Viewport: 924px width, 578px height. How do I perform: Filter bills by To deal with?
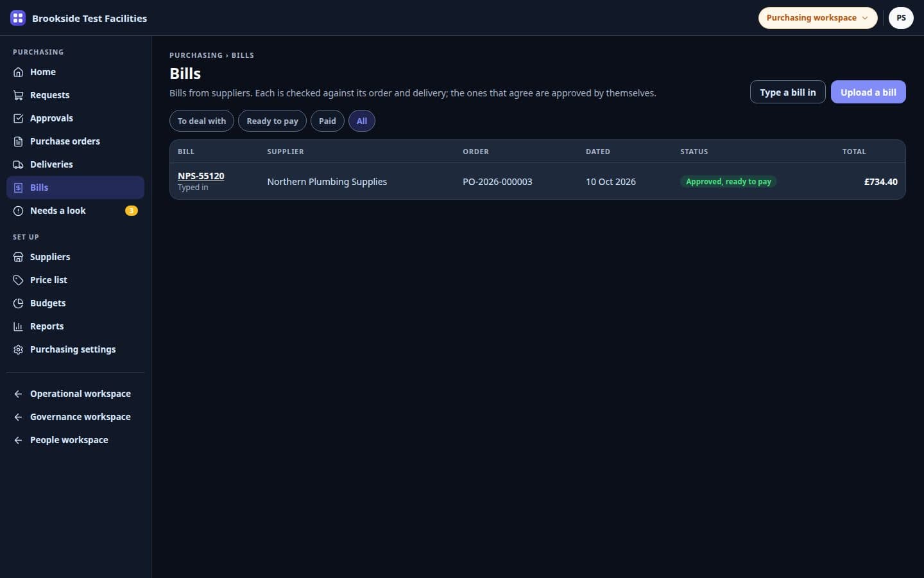click(201, 121)
